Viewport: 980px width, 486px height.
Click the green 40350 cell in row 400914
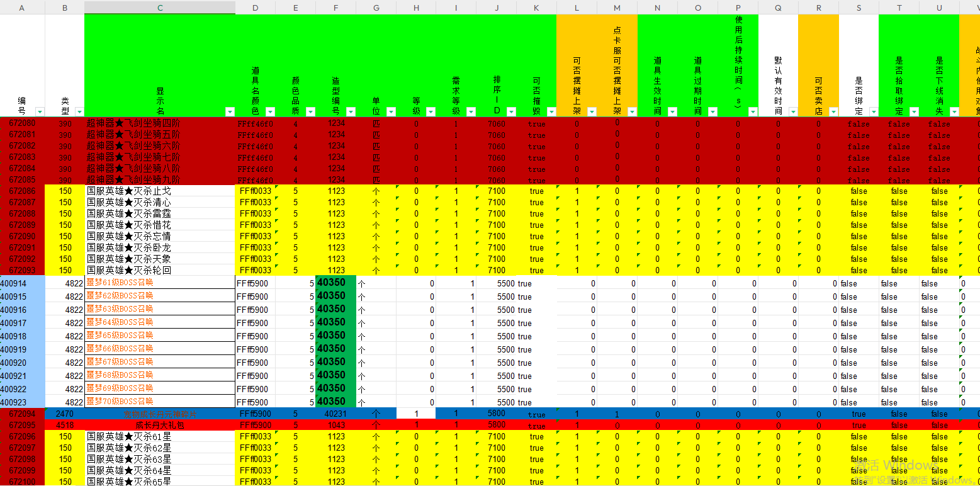point(335,283)
